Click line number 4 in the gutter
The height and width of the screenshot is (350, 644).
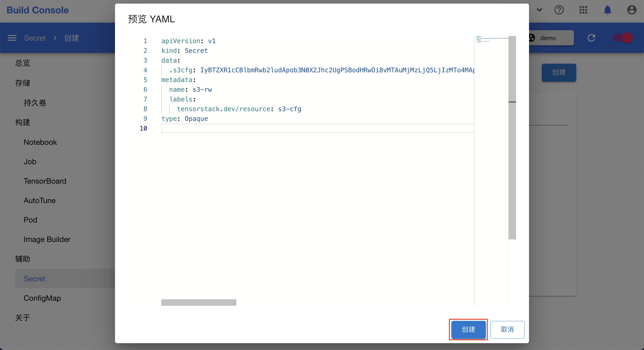[x=145, y=70]
